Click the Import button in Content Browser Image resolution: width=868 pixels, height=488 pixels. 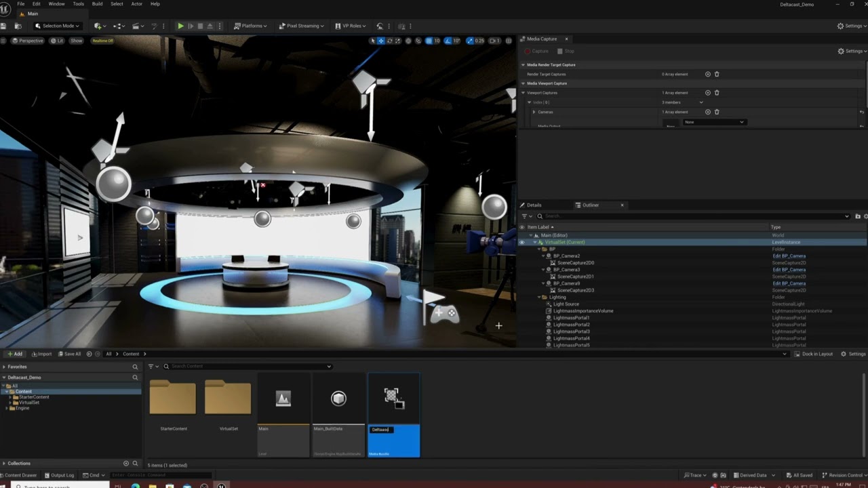coord(41,354)
